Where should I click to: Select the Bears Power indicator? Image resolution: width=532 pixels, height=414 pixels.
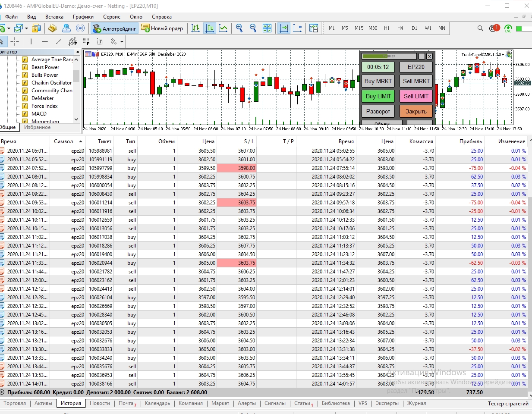click(x=45, y=67)
